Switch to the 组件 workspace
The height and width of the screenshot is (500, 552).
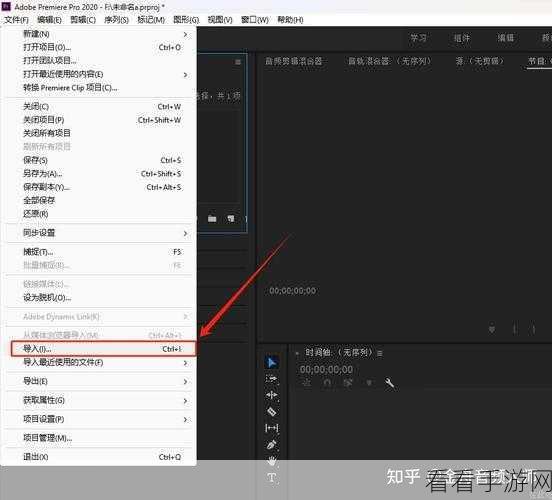(462, 37)
